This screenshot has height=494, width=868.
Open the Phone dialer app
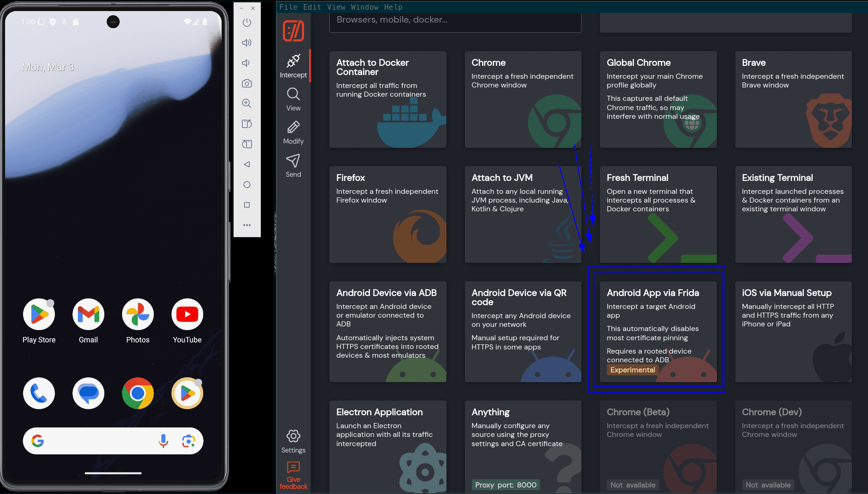(x=39, y=393)
